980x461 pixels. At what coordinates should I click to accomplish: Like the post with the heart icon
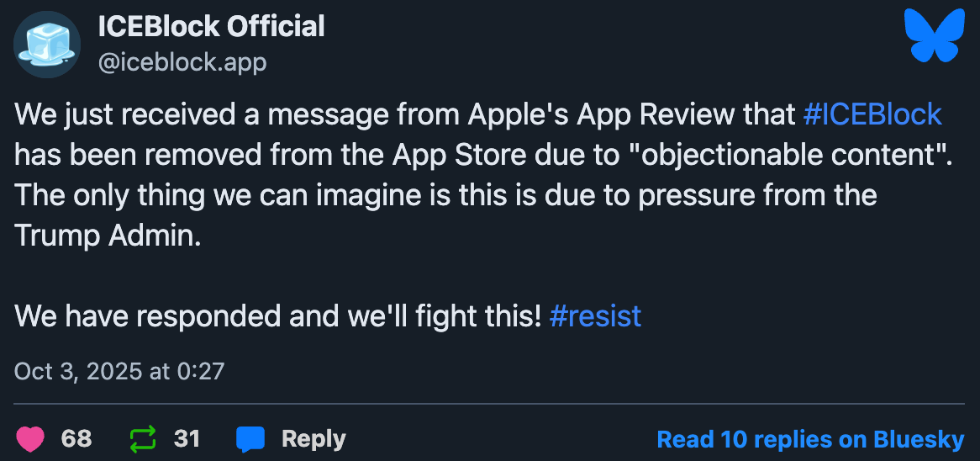coord(30,439)
